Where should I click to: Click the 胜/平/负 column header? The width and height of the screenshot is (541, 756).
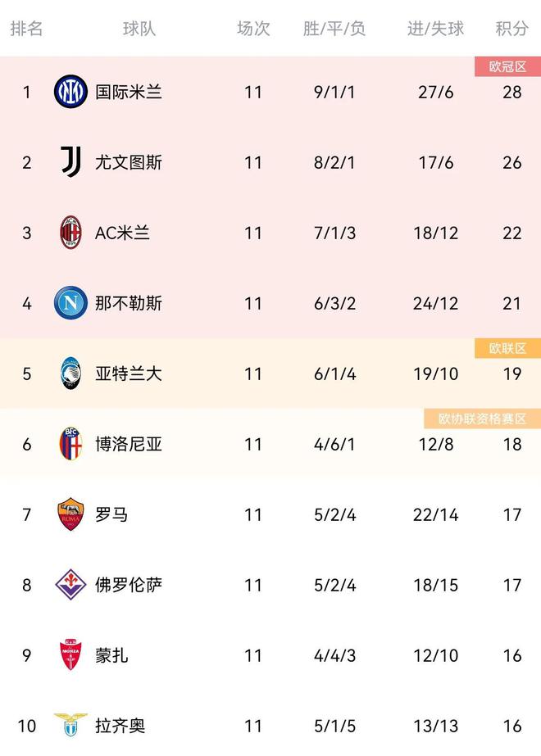click(334, 29)
